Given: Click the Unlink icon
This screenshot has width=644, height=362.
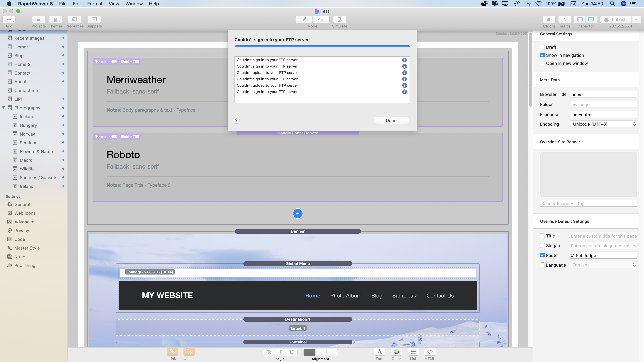Looking at the screenshot, I should tap(189, 352).
